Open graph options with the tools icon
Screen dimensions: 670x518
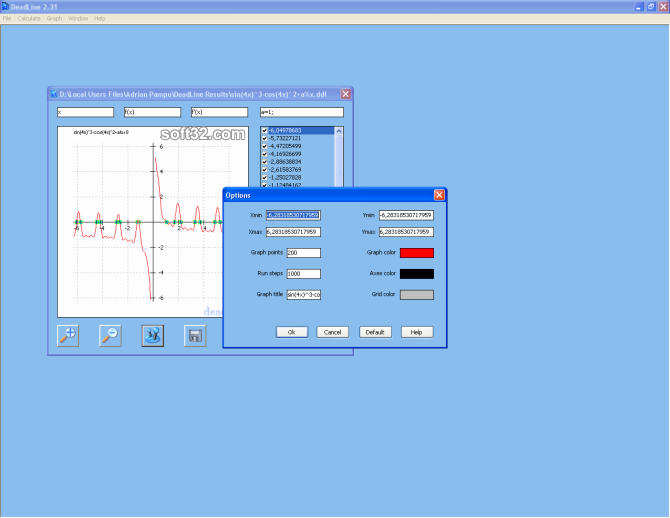tap(152, 335)
